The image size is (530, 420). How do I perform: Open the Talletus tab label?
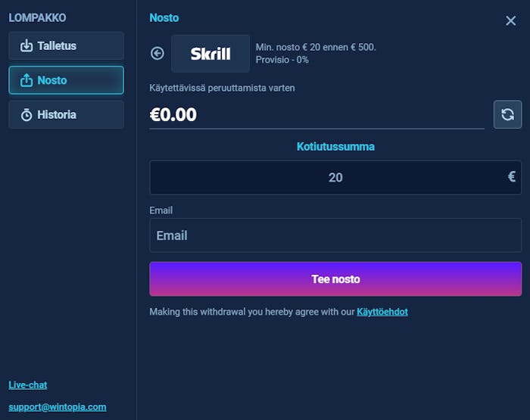click(57, 46)
